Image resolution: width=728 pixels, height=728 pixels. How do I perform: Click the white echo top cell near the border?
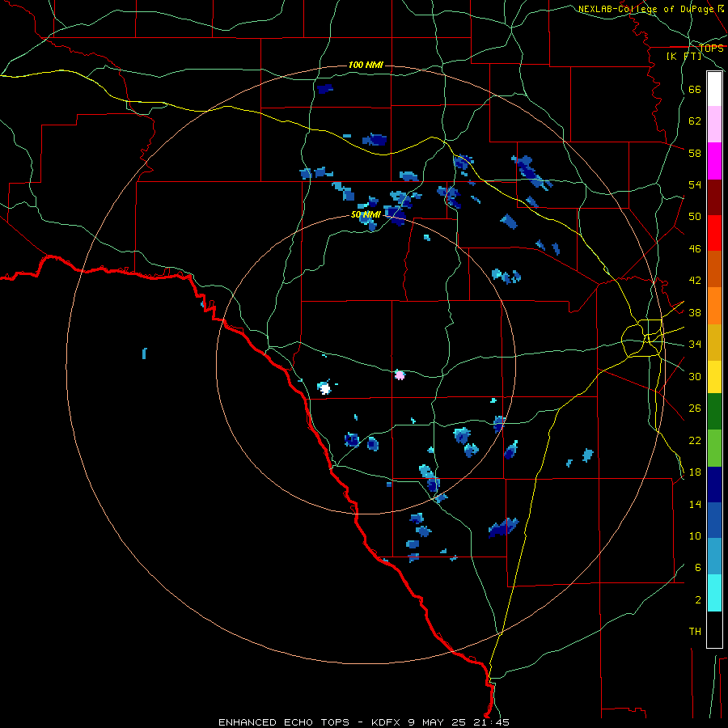324,387
